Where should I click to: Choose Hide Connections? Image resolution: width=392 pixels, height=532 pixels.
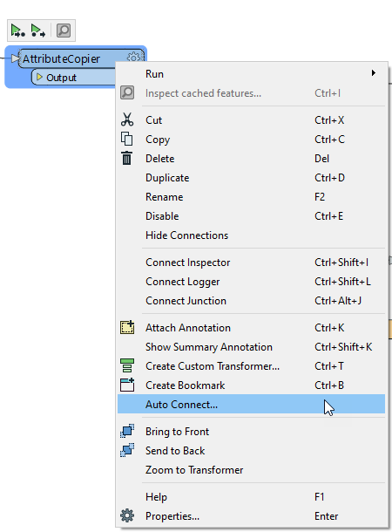(251, 235)
